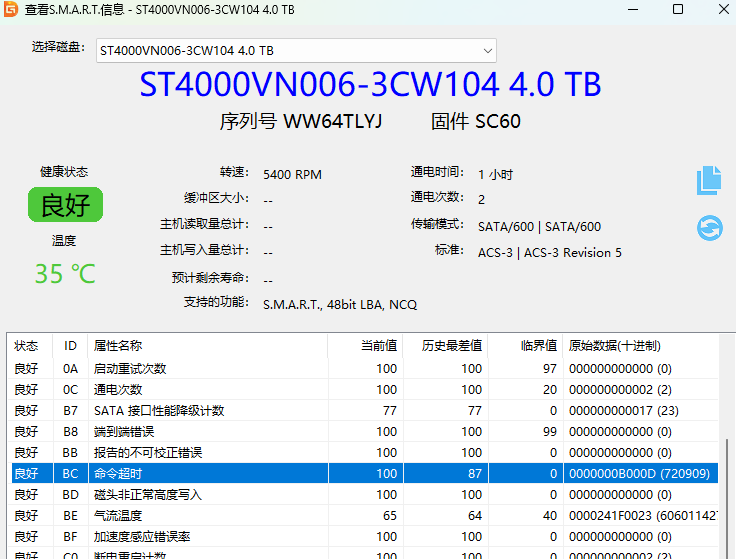Select the 加速度感应错误率 row

364,536
